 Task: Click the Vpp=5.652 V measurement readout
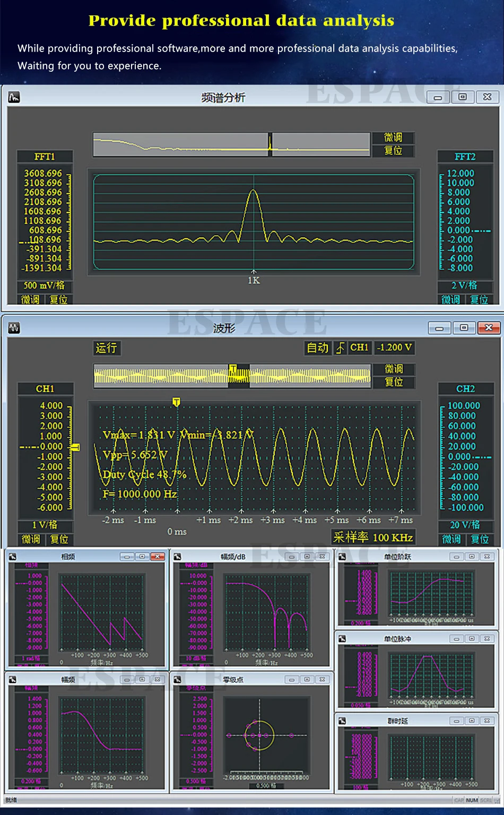coord(135,455)
